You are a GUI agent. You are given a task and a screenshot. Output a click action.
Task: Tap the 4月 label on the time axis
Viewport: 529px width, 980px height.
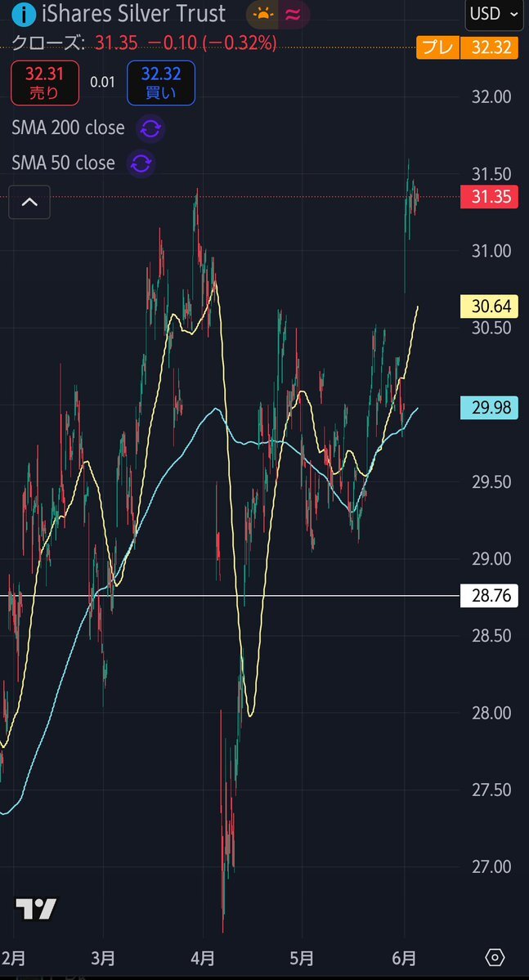click(204, 957)
